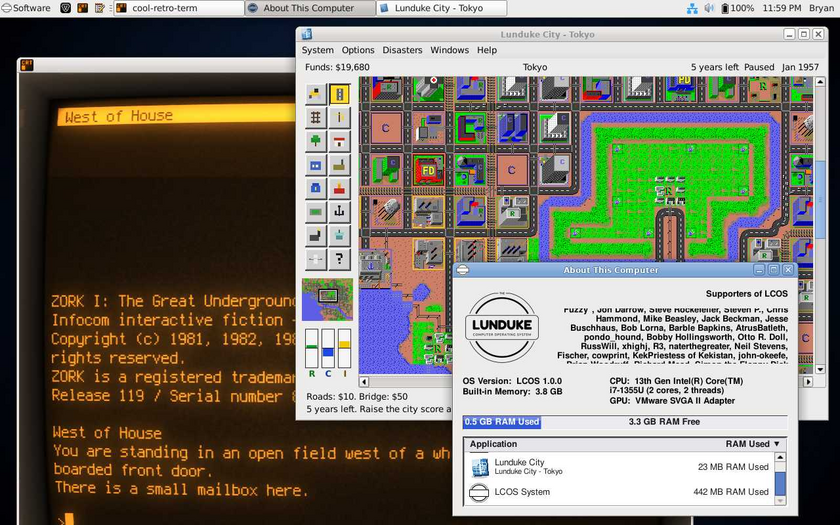The height and width of the screenshot is (525, 840).
Task: Open the Disasters menu
Action: 402,50
